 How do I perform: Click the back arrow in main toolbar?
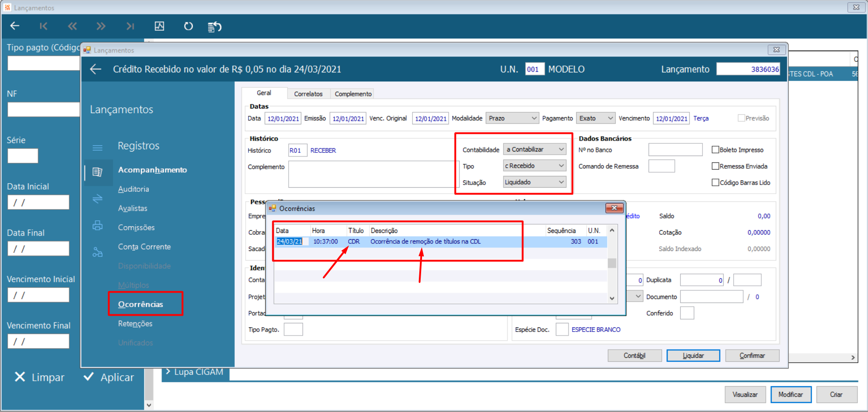click(15, 26)
